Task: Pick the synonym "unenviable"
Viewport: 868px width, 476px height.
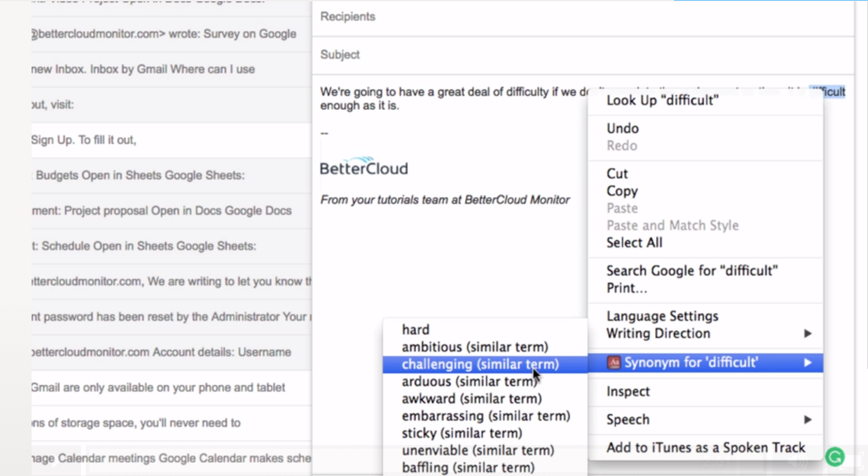Action: click(x=485, y=450)
